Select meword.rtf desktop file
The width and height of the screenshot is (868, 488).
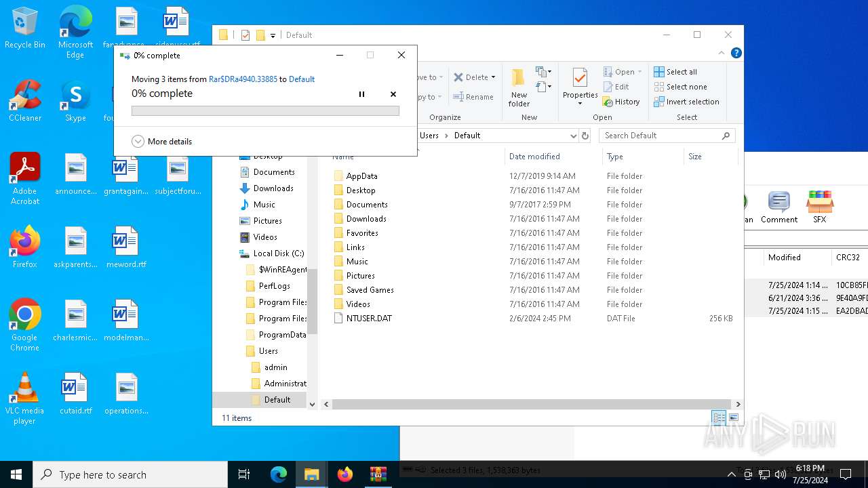126,247
